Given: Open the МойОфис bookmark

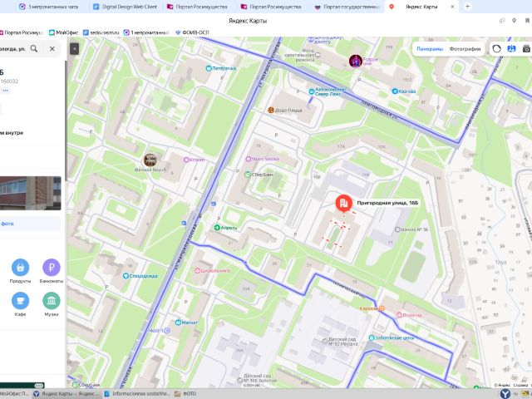Looking at the screenshot, I should [63, 32].
